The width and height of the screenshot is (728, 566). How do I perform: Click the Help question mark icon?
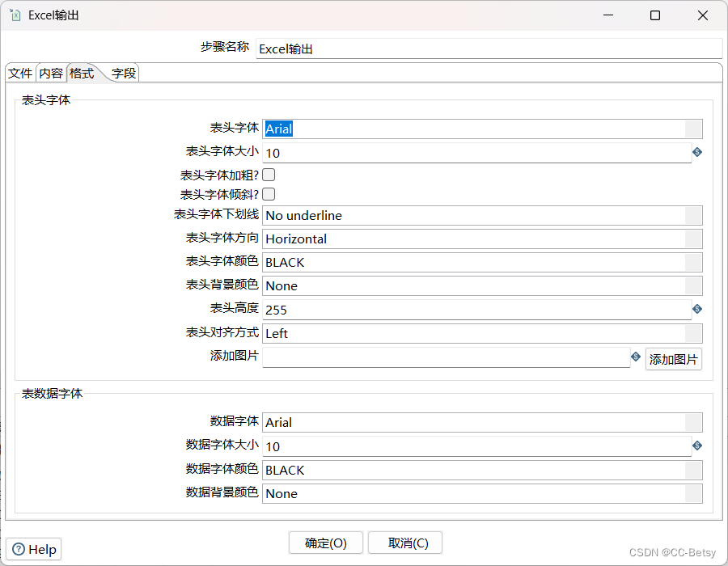click(x=18, y=549)
